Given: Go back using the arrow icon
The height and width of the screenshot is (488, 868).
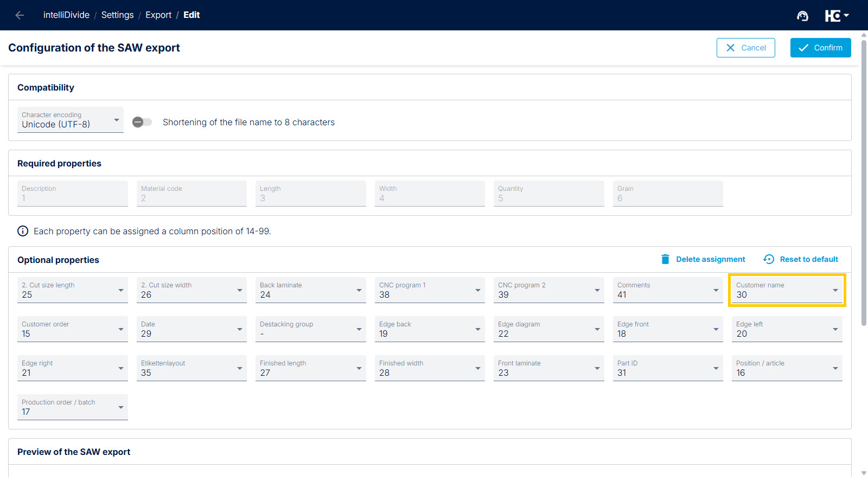Looking at the screenshot, I should tap(20, 15).
